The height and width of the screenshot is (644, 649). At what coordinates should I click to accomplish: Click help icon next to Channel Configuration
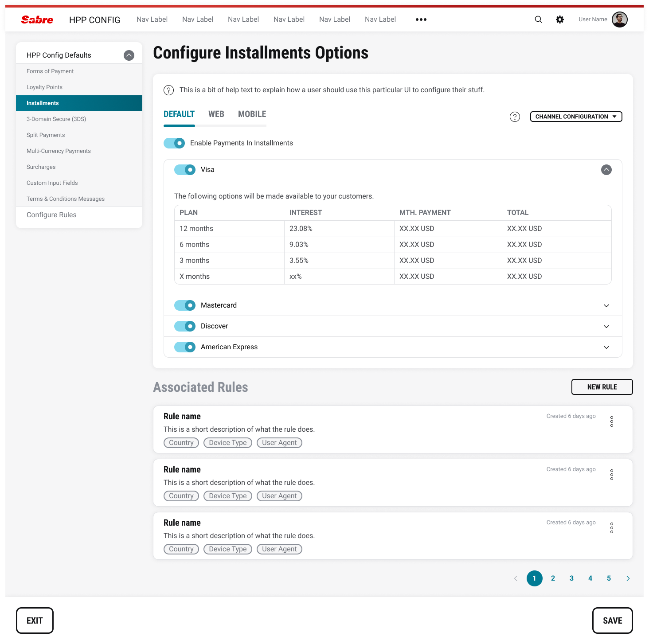515,117
